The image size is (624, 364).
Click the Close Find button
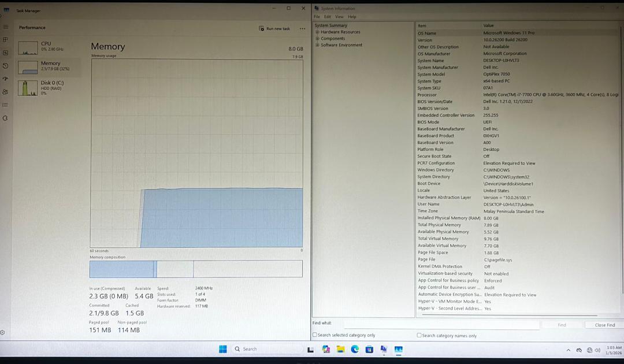coord(604,325)
